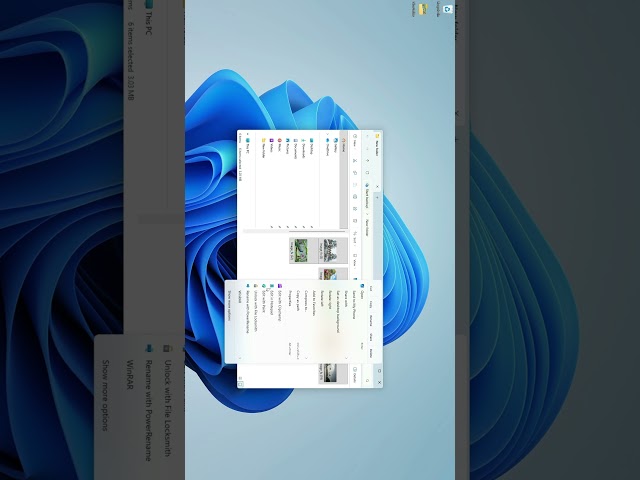This screenshot has height=480, width=640.
Task: Choose Edit in Notepad
Action: [271, 321]
